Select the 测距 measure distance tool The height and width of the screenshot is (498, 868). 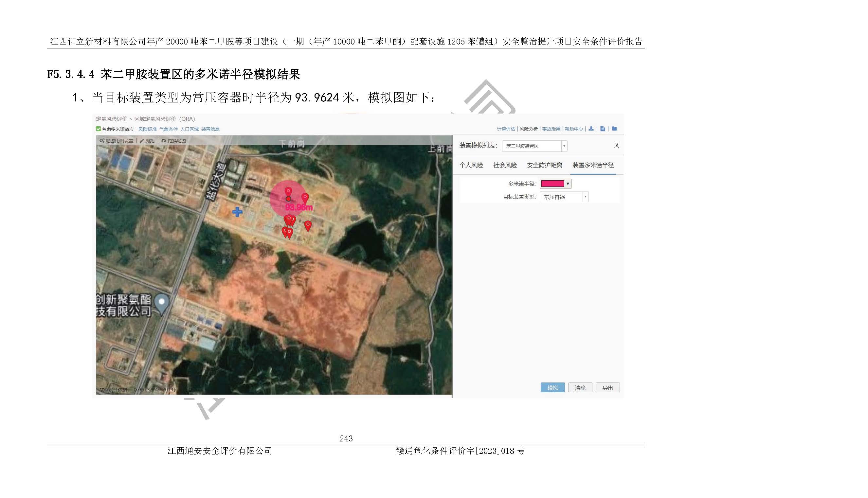[x=147, y=141]
